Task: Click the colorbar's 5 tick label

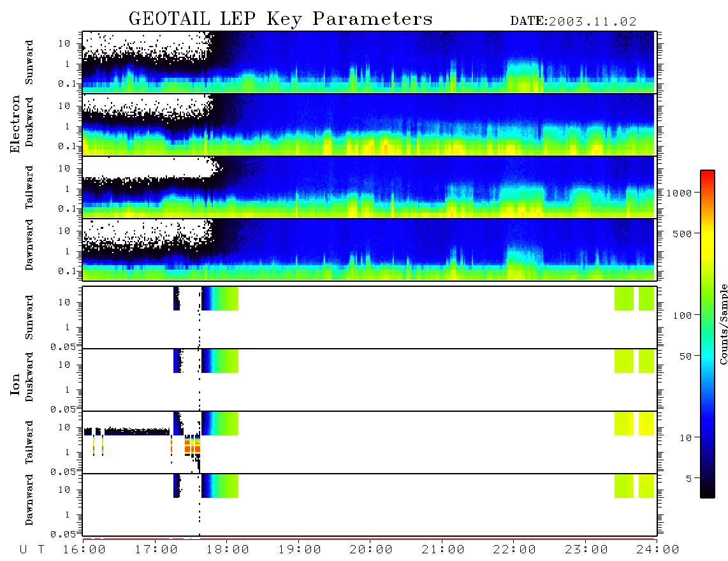Action: pos(688,478)
